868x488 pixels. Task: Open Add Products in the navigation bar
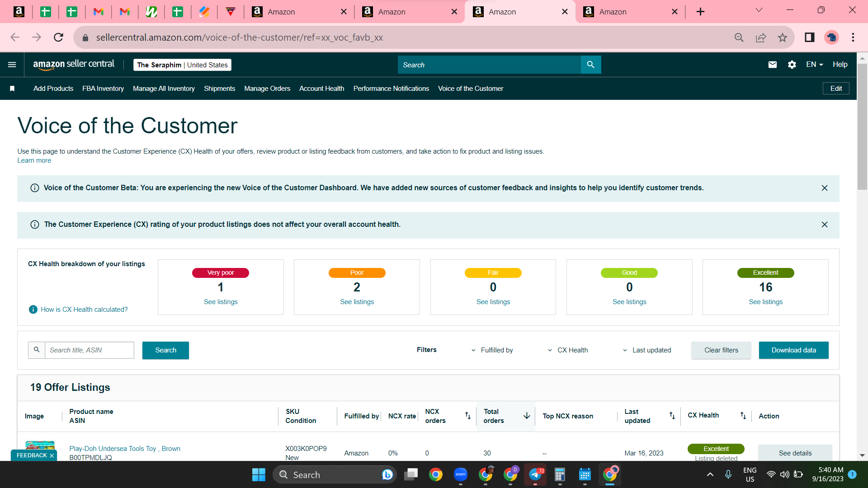coord(53,89)
